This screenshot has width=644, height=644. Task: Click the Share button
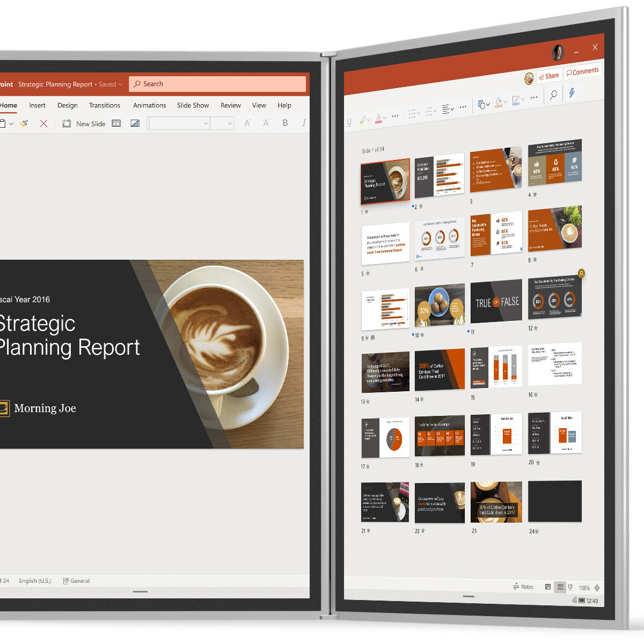548,76
